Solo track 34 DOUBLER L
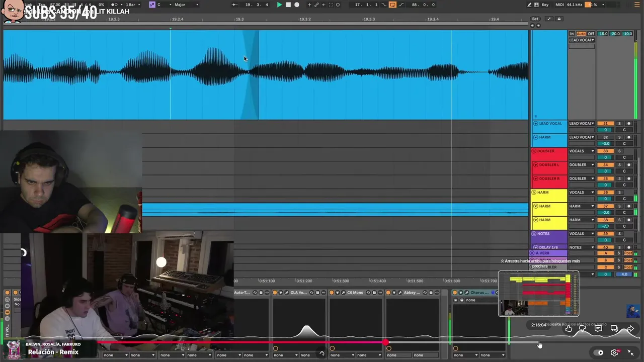The height and width of the screenshot is (362, 644). pyautogui.click(x=619, y=165)
